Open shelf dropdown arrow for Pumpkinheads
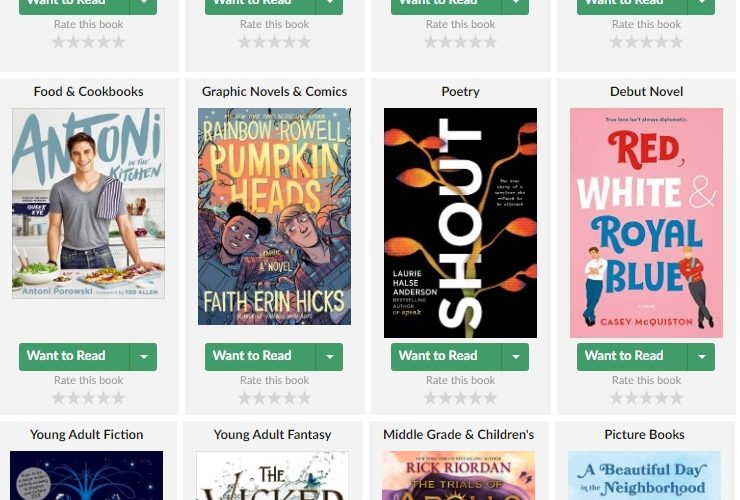Image resolution: width=740 pixels, height=500 pixels. pos(329,356)
